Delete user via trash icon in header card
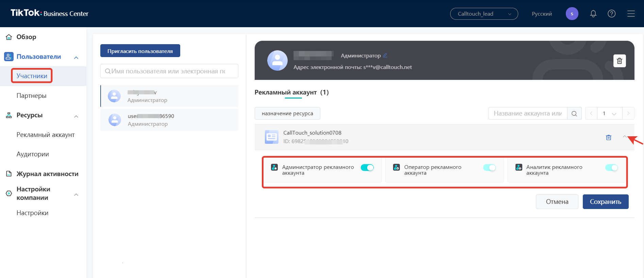 pyautogui.click(x=620, y=61)
